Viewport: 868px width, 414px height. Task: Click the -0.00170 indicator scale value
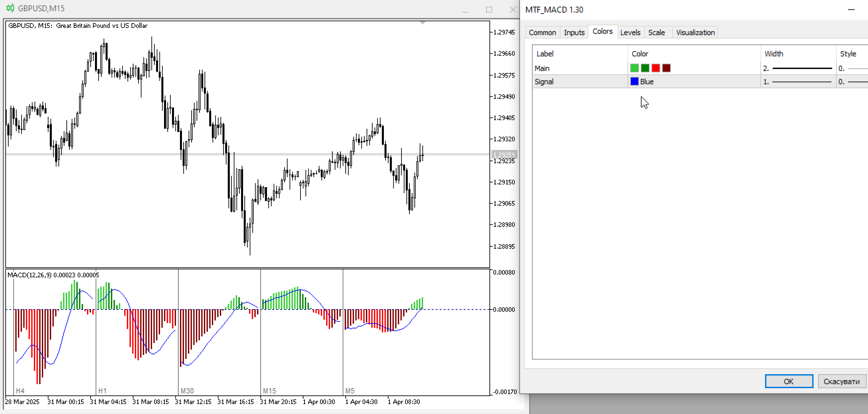pos(503,391)
